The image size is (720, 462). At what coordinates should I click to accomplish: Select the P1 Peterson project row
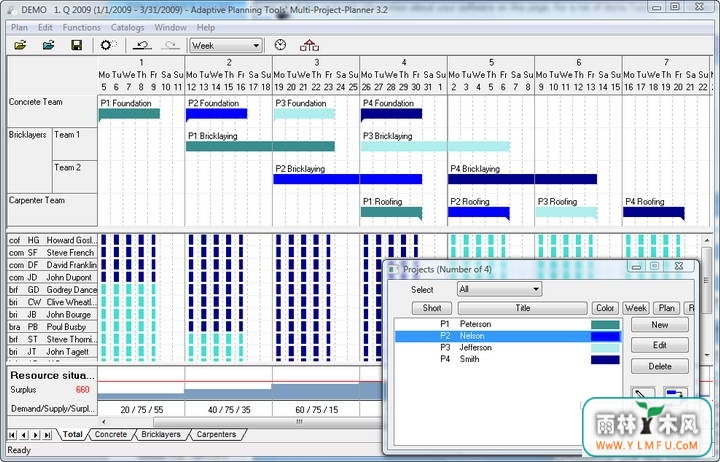(x=508, y=324)
